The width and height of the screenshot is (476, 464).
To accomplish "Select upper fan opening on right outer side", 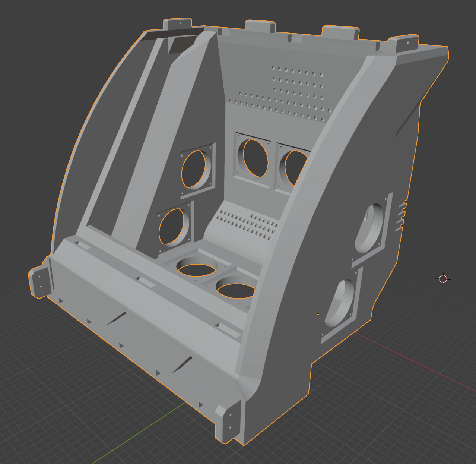I will [371, 228].
